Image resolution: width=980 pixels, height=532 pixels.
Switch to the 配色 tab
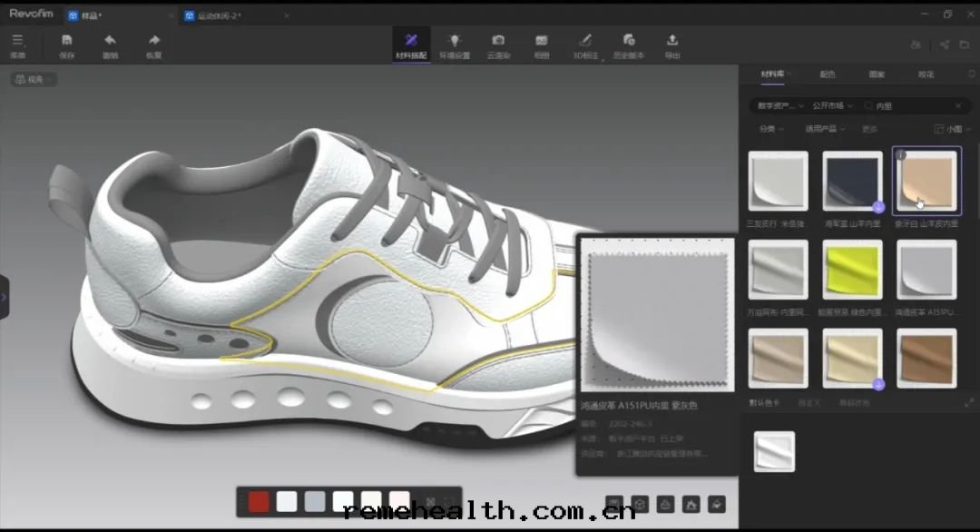(x=827, y=74)
